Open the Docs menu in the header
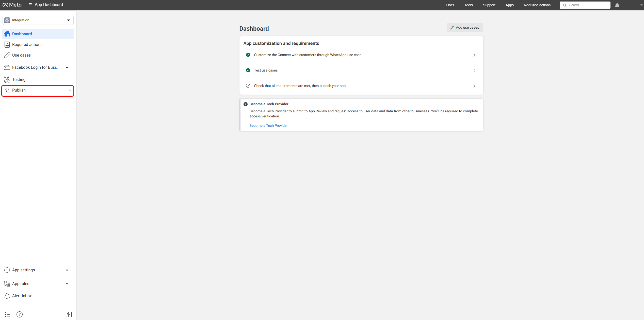Image resolution: width=644 pixels, height=320 pixels. (450, 5)
